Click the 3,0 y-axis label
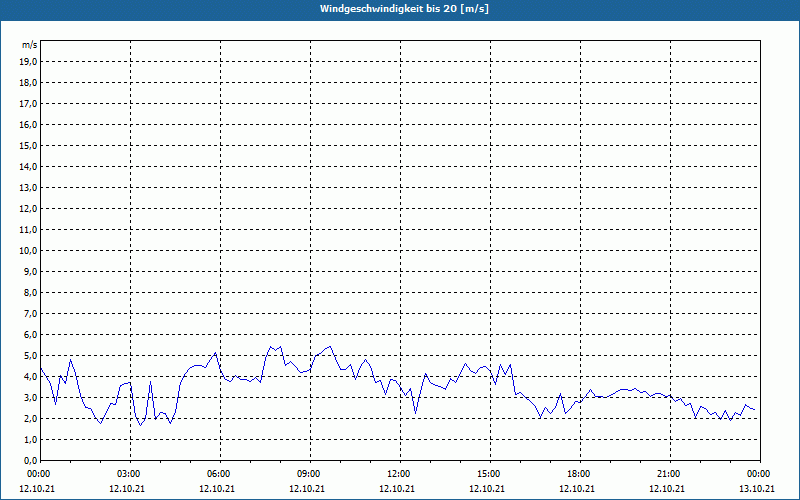 (x=31, y=397)
